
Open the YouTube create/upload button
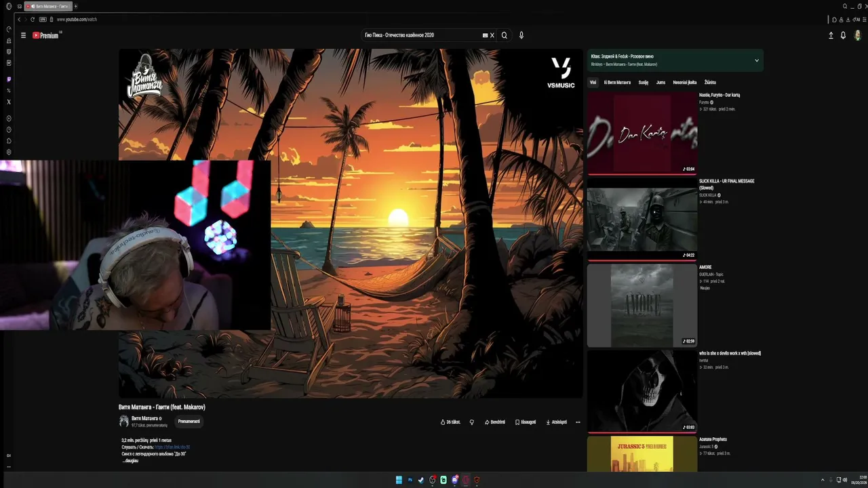tap(831, 35)
